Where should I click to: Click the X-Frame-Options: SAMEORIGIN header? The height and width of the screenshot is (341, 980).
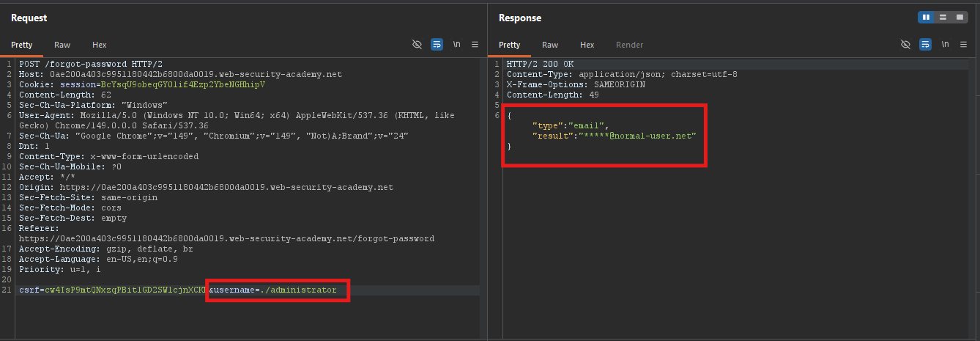click(576, 84)
